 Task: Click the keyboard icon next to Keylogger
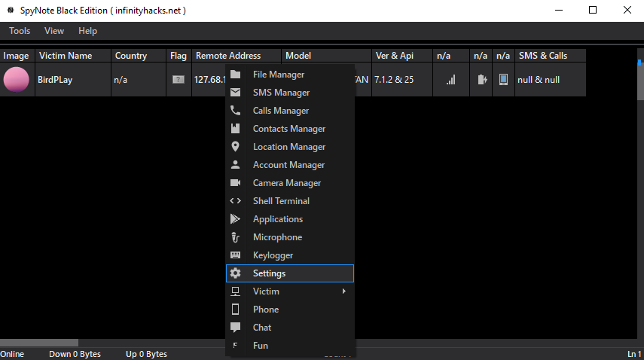click(x=236, y=255)
